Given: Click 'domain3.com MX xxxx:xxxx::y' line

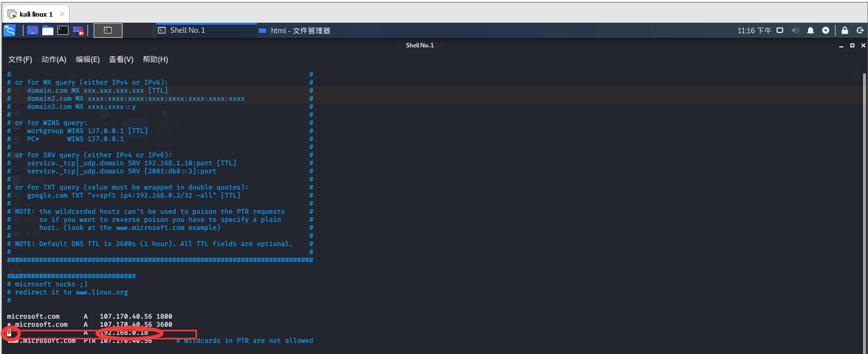Looking at the screenshot, I should click(82, 107).
